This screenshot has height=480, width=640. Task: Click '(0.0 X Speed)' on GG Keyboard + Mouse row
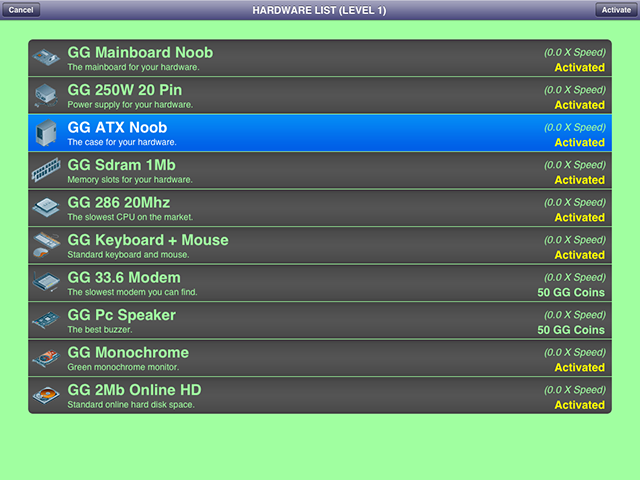click(575, 240)
